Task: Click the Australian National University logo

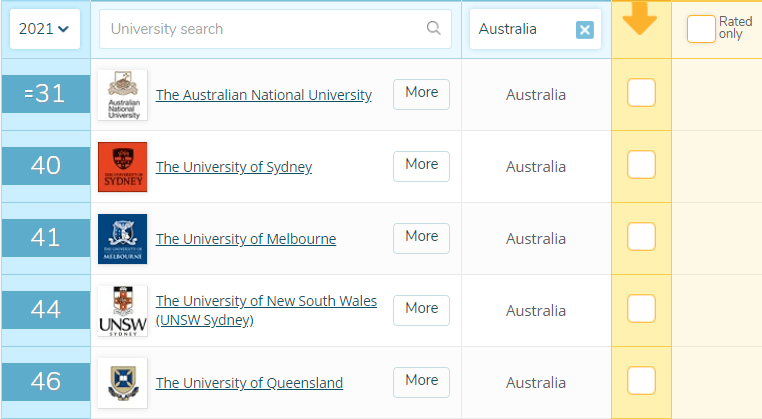Action: tap(122, 95)
